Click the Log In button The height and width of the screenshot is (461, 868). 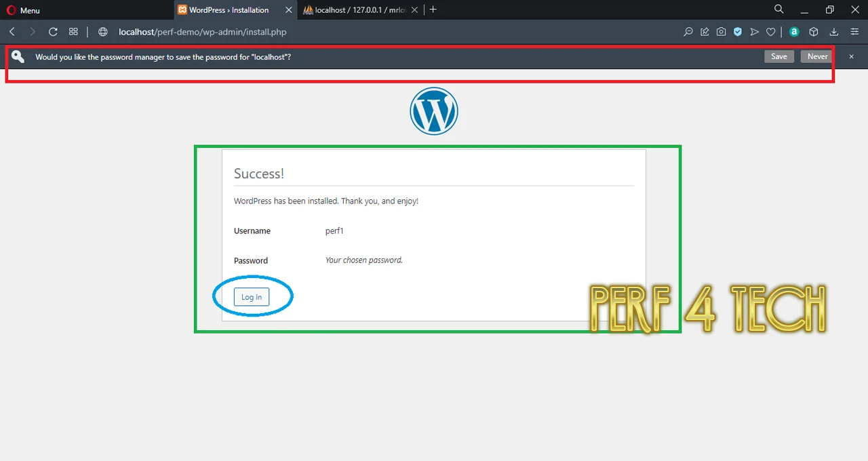tap(252, 297)
